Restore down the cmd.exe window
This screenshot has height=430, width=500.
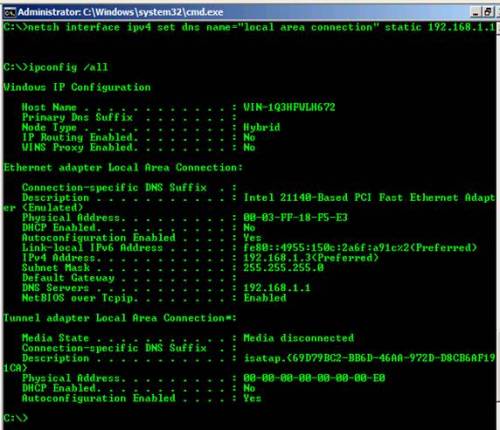487,12
